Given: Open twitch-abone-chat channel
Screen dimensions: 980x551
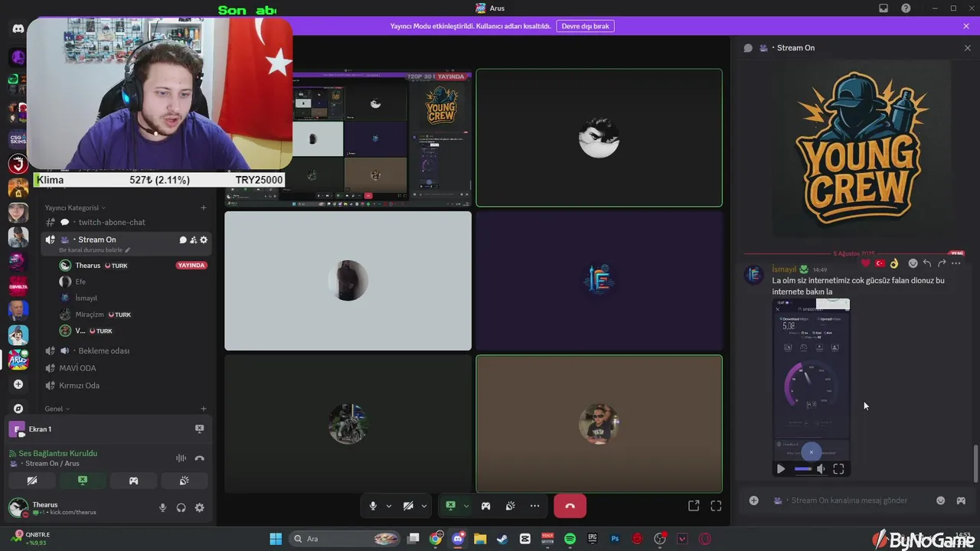Looking at the screenshot, I should coord(112,222).
